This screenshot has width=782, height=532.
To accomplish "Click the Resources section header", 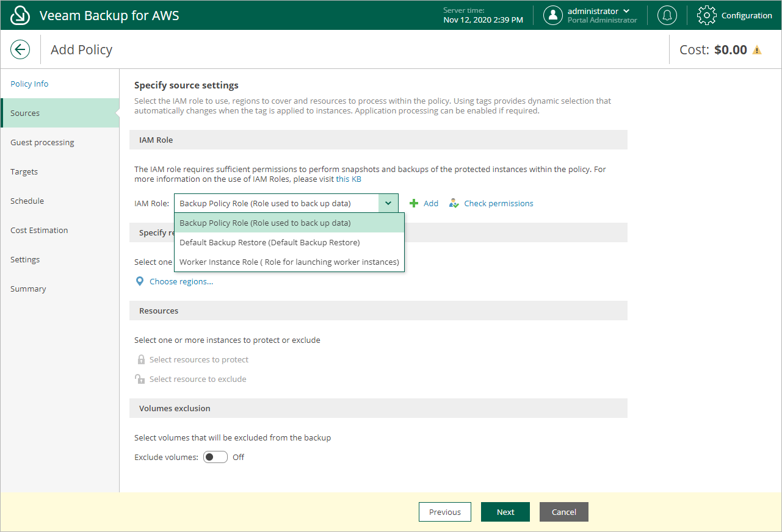I will click(x=378, y=311).
